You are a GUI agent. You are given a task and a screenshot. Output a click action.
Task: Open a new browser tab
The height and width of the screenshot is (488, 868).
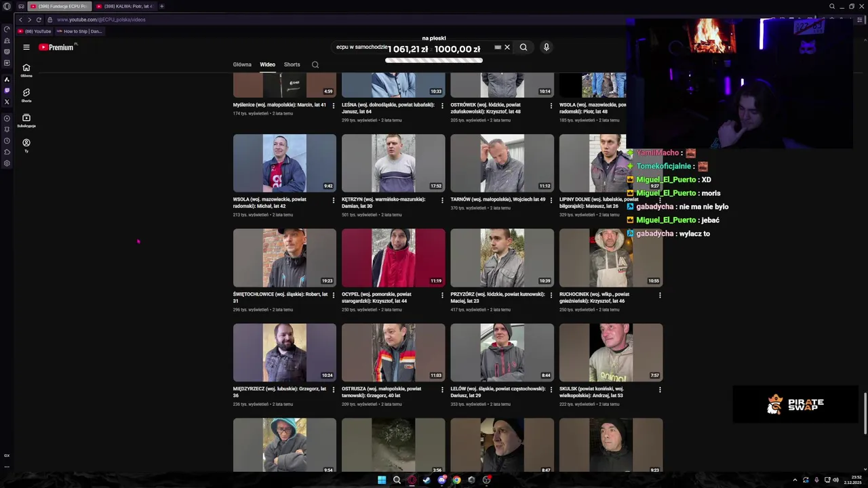pos(161,6)
